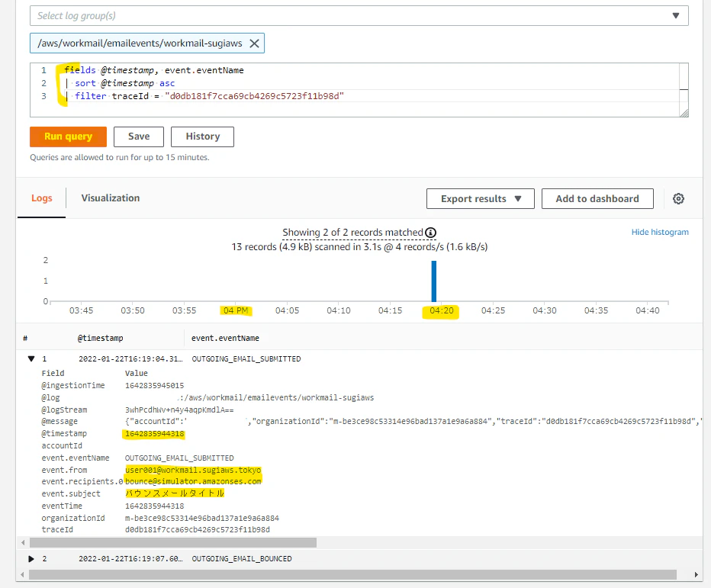711x588 pixels.
Task: Open the Select log group(s) dropdown
Action: pos(359,16)
